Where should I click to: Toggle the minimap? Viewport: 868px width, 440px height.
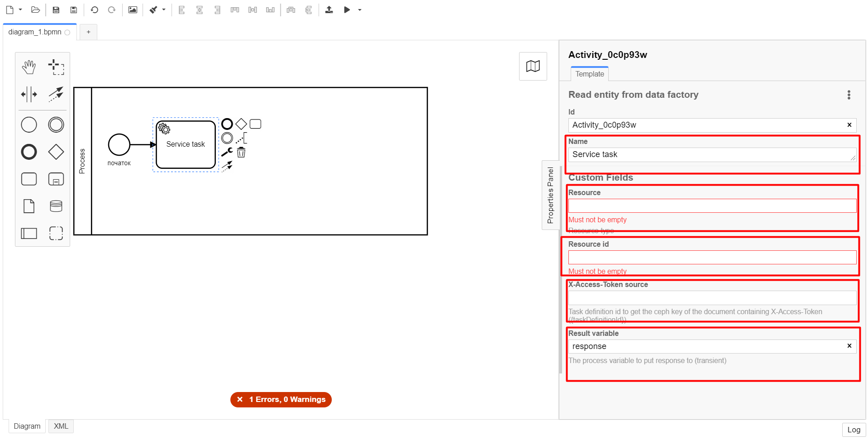tap(533, 66)
